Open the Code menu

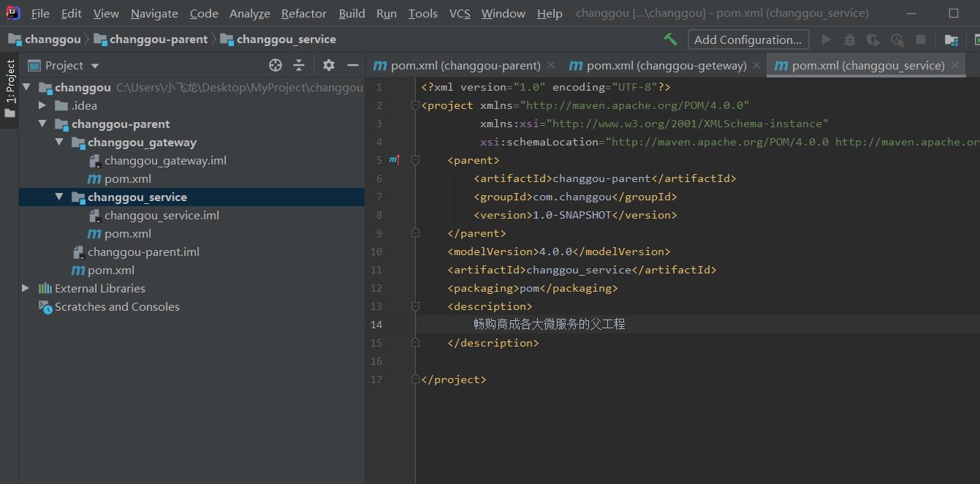click(204, 13)
